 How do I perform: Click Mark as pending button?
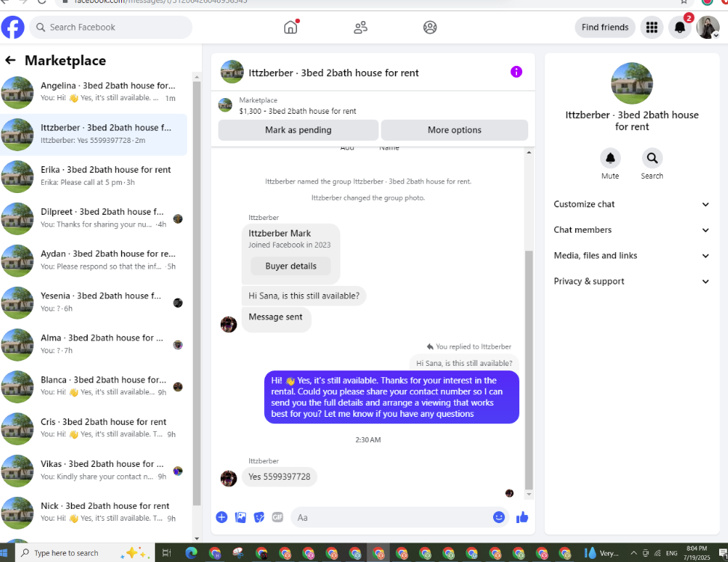298,130
